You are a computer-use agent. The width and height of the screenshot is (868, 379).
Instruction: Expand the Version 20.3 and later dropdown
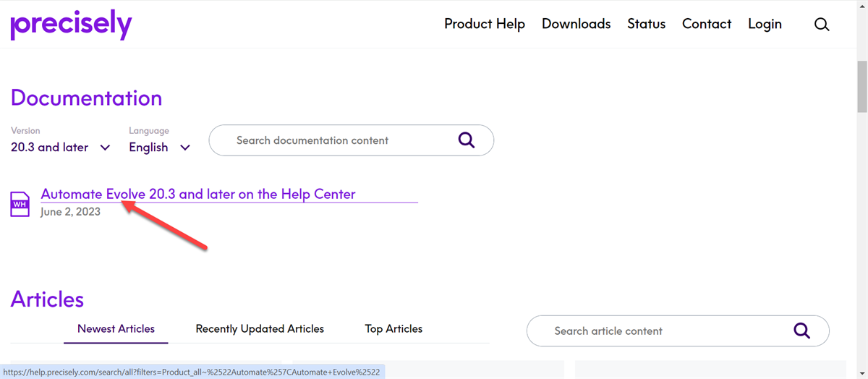(61, 147)
